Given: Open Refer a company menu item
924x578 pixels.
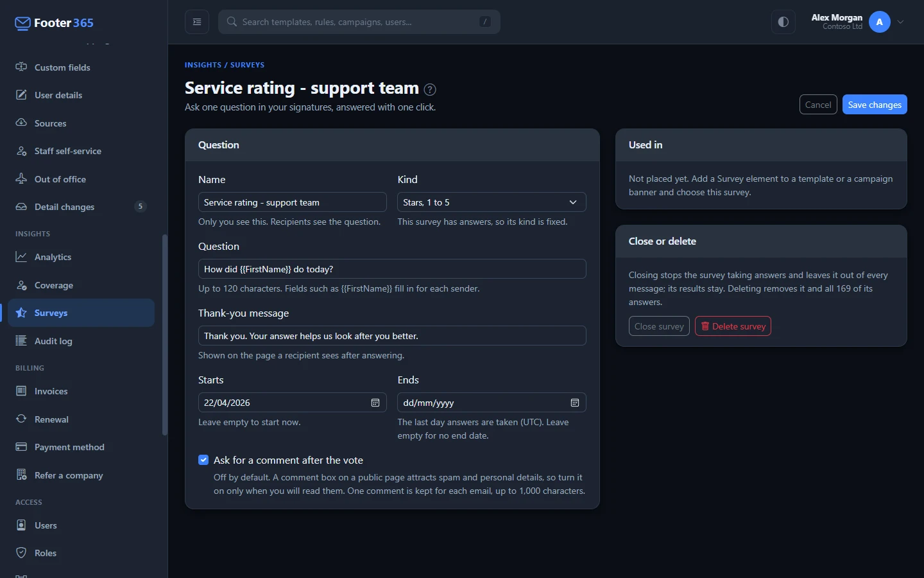Looking at the screenshot, I should pos(81,475).
